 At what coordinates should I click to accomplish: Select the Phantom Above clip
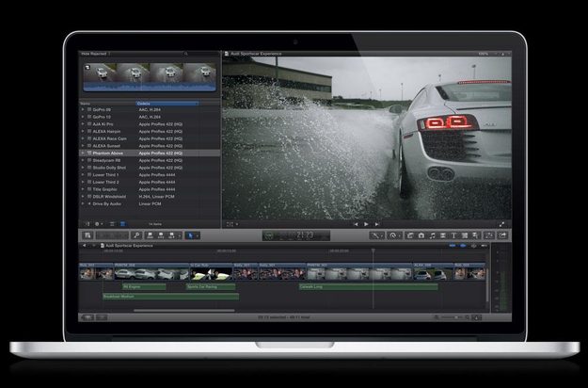click(x=150, y=154)
